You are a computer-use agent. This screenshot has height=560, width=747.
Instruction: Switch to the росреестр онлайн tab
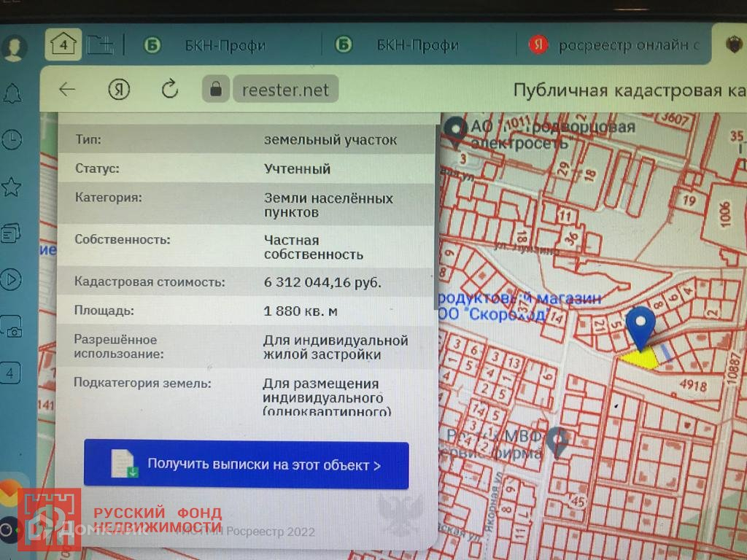pyautogui.click(x=614, y=46)
